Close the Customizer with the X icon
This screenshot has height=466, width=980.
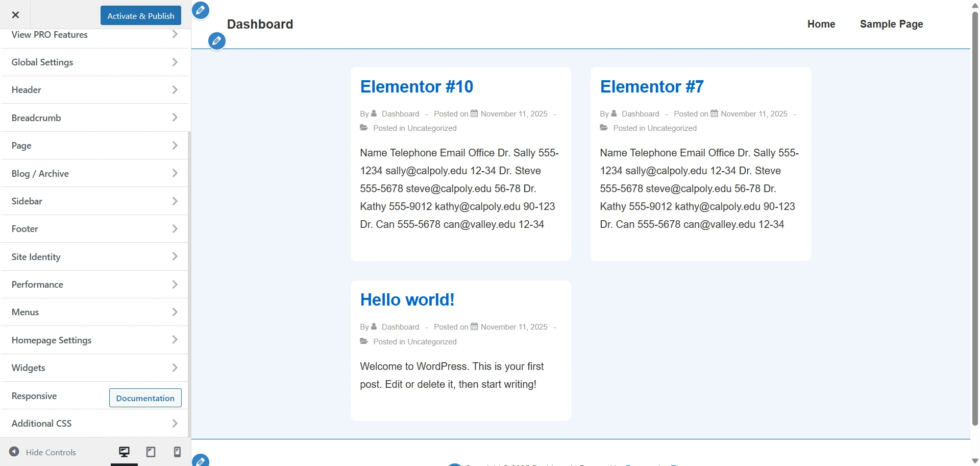(15, 15)
